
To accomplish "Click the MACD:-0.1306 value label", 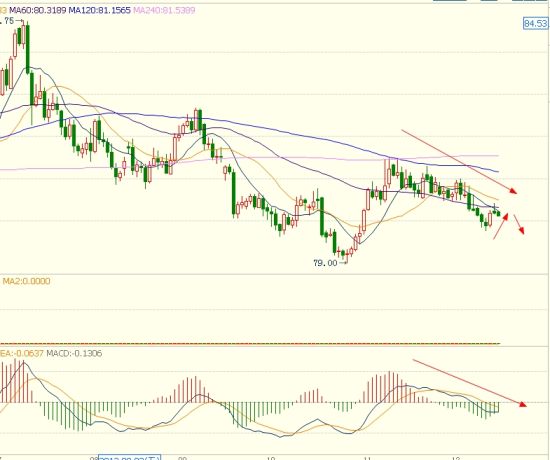I will tap(74, 353).
